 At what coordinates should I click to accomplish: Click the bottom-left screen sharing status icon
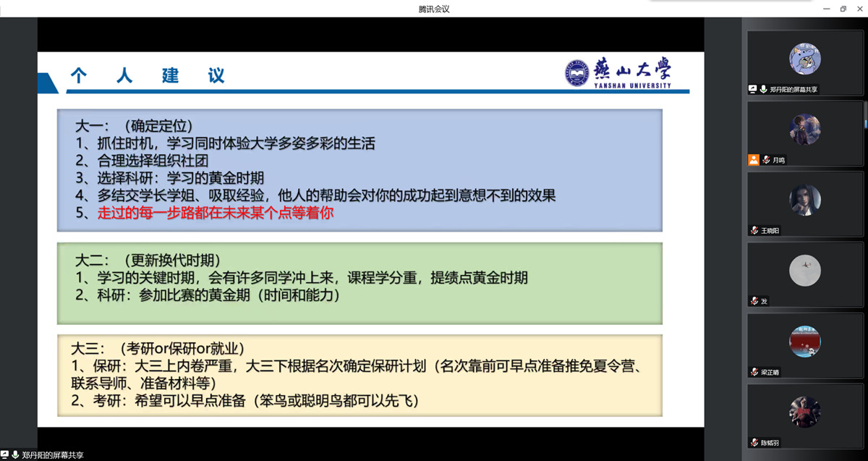coord(5,455)
